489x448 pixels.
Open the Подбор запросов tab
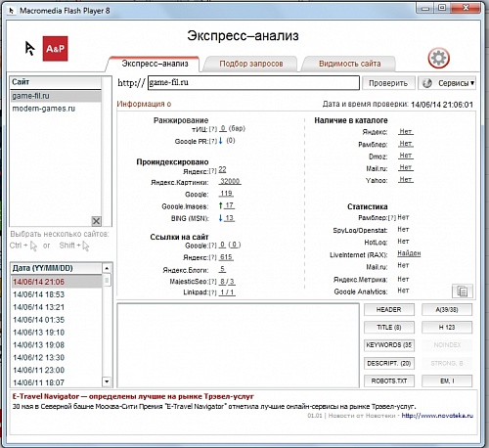point(251,64)
